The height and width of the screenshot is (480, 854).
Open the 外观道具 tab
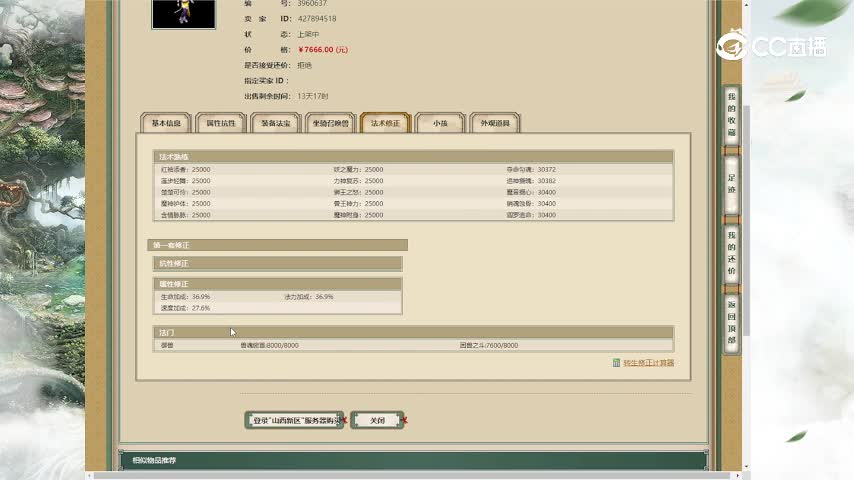[x=495, y=123]
